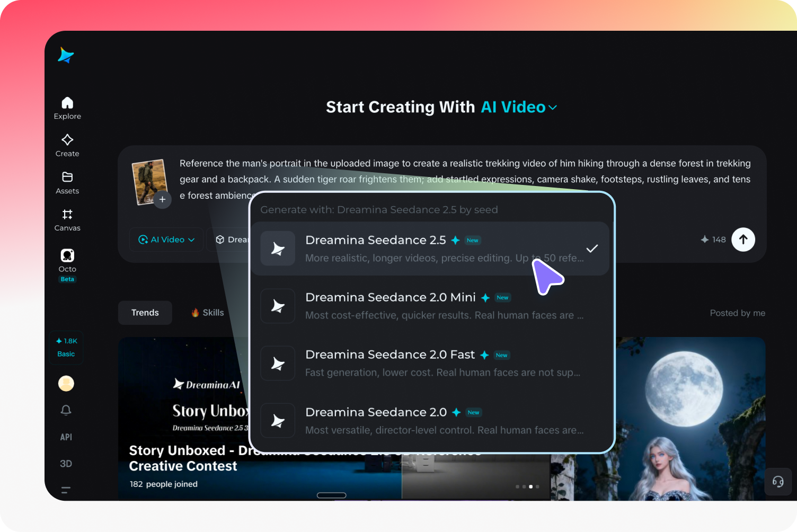
Task: Open the Canvas tool
Action: tap(67, 220)
